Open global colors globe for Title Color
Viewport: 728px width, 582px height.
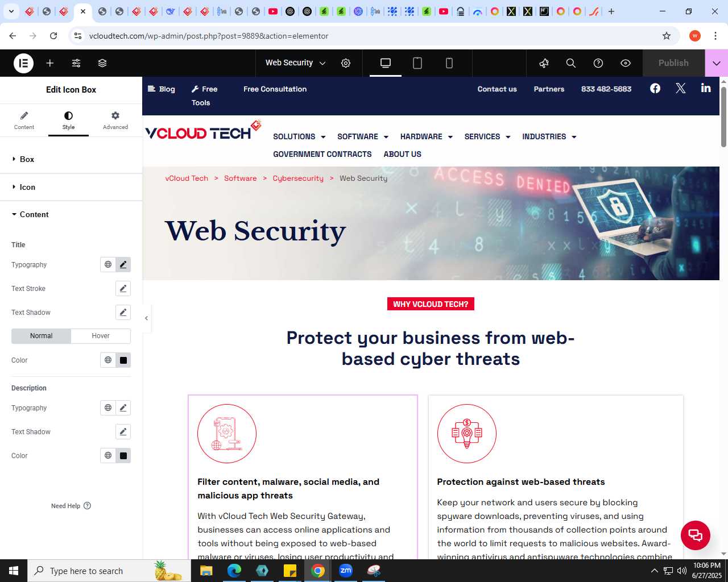tap(107, 360)
